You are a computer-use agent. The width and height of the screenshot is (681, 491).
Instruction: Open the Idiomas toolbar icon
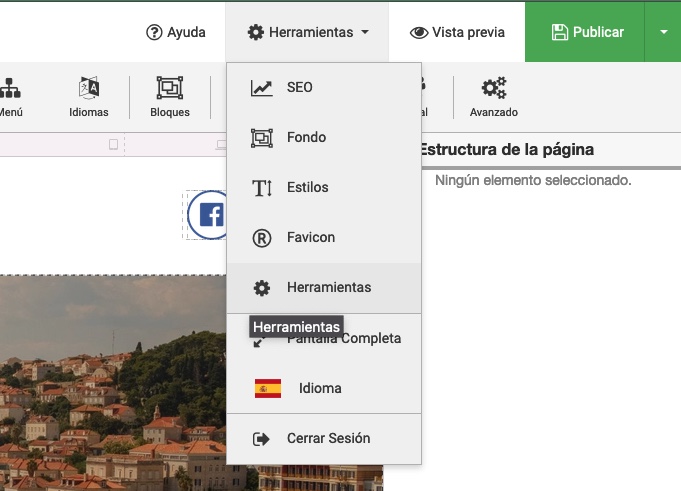[89, 96]
